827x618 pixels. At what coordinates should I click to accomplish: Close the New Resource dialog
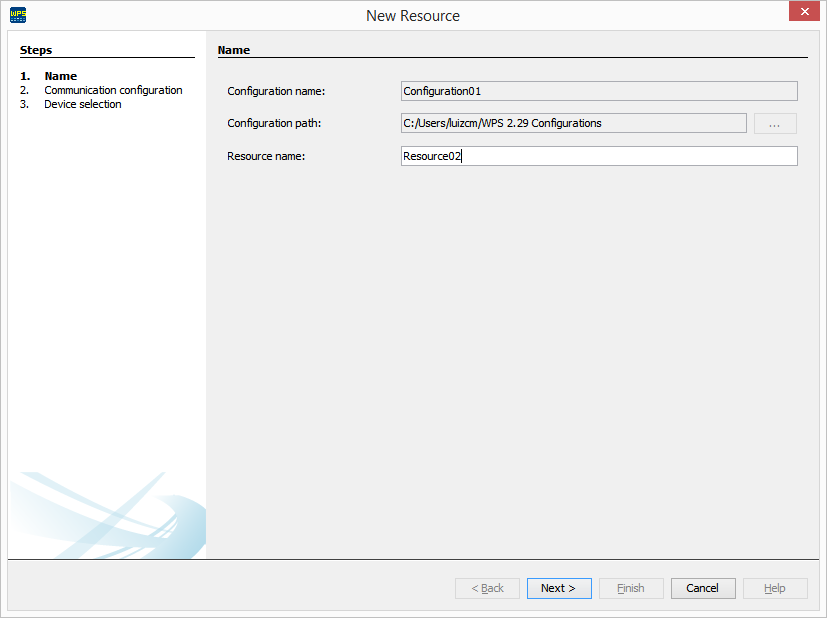tap(804, 11)
